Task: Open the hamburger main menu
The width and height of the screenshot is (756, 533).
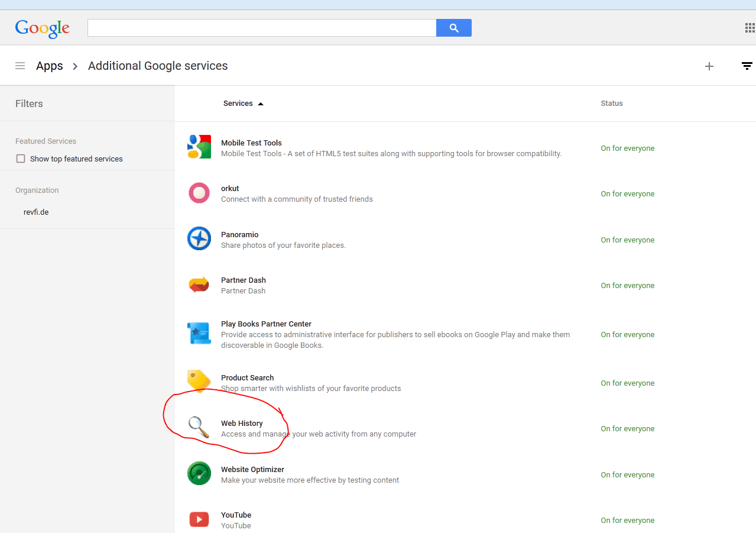Action: (x=20, y=66)
